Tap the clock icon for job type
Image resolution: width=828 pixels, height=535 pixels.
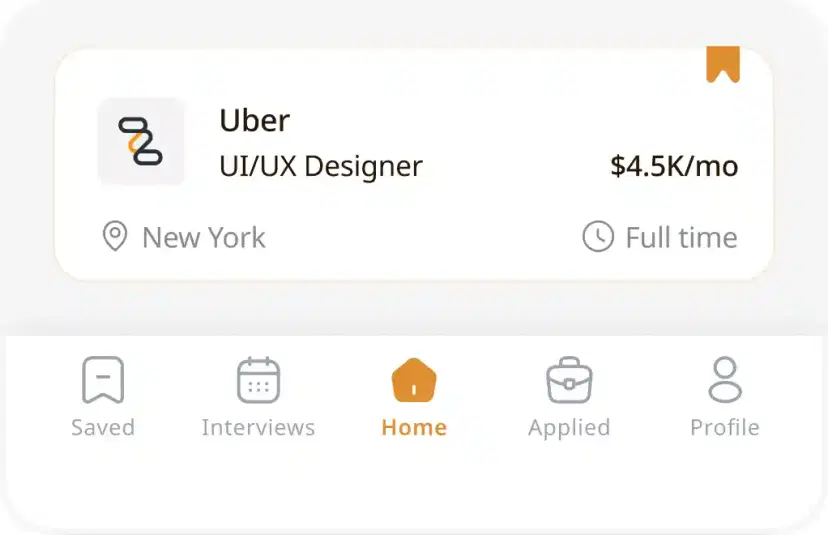tap(598, 237)
